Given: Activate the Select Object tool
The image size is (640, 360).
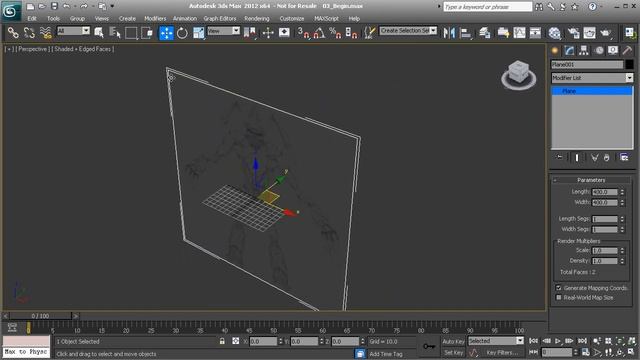Looking at the screenshot, I should click(x=99, y=32).
